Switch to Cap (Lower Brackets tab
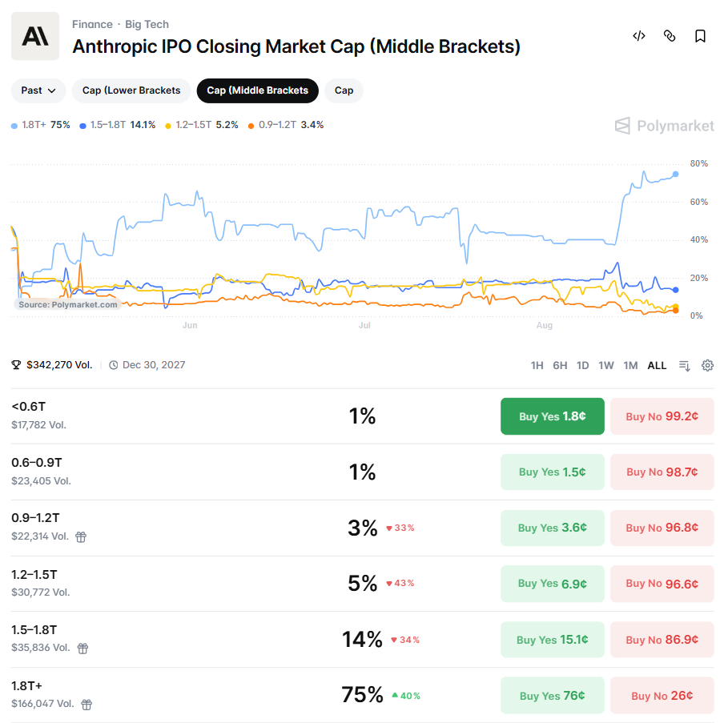 [x=131, y=90]
